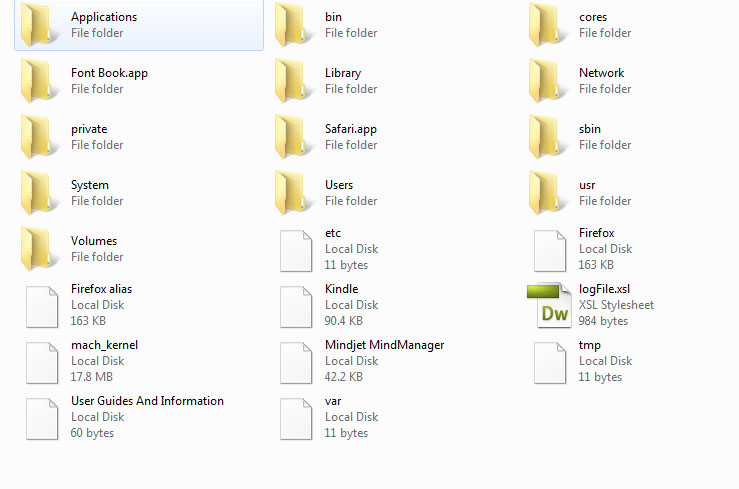This screenshot has width=739, height=489.
Task: Click the logFile.xsl Dreamweaver icon
Action: point(550,305)
